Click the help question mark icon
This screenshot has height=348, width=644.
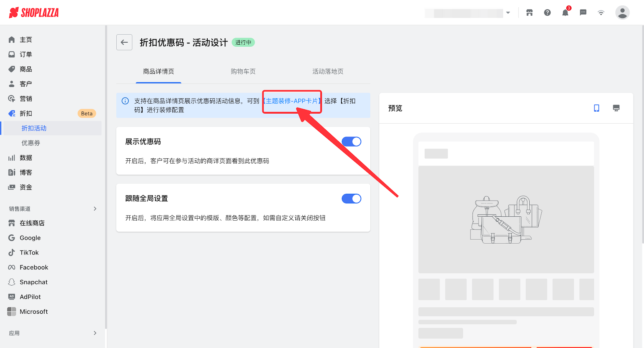pos(547,12)
